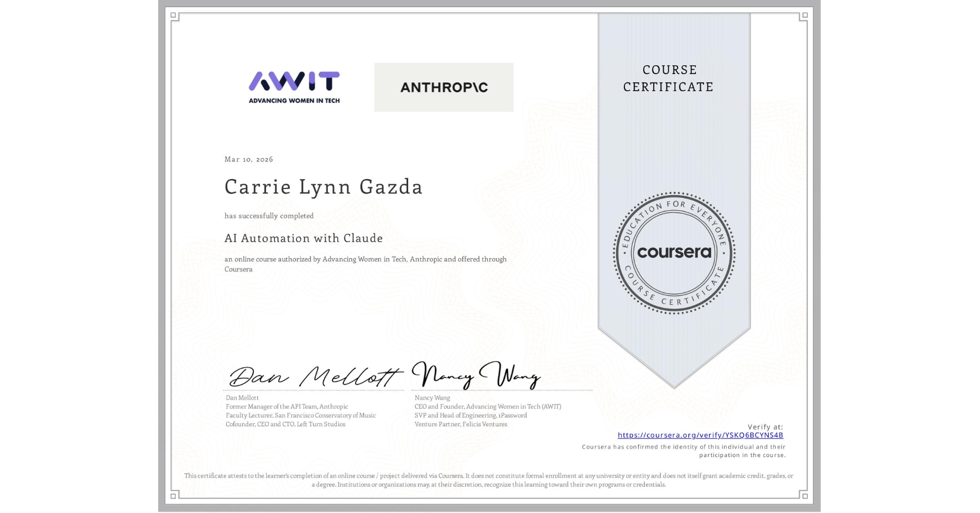The image size is (980, 513).
Task: Select the course title AI Automation with Claude
Action: 304,238
